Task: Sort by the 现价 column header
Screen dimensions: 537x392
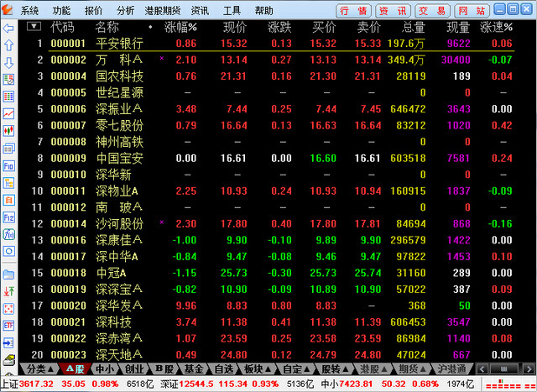Action: point(235,27)
